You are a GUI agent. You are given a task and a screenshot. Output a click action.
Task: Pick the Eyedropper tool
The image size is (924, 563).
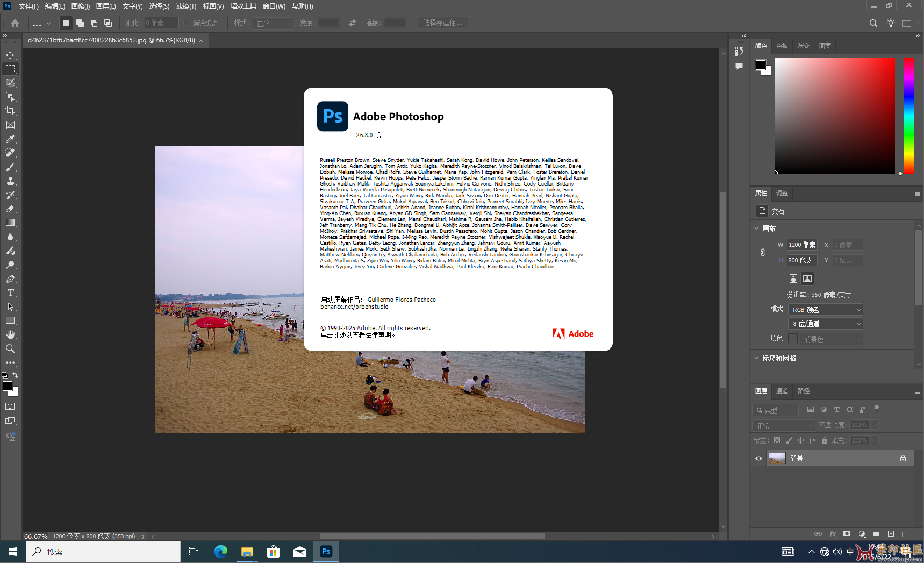pos(10,139)
